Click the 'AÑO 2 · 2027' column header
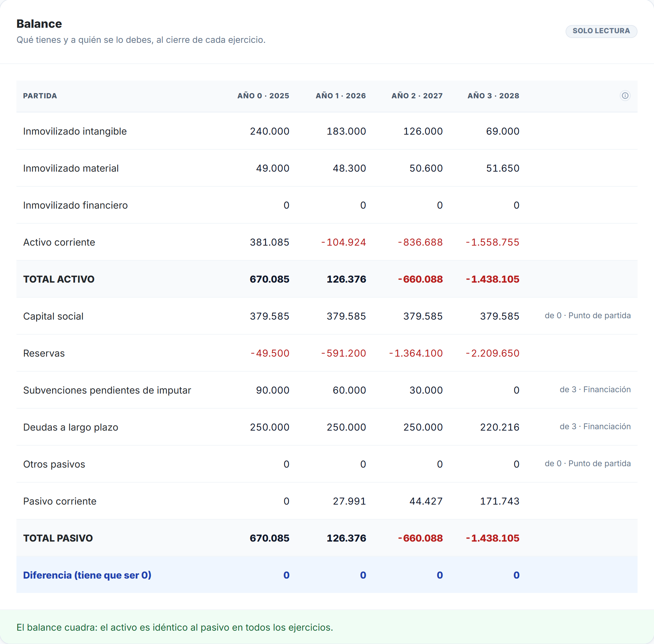This screenshot has height=644, width=654. (x=417, y=96)
